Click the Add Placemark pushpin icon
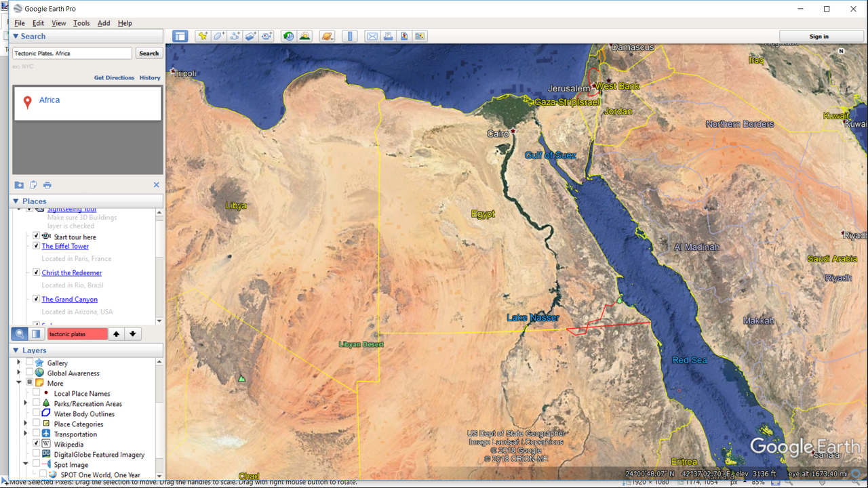This screenshot has width=868, height=488. pos(202,37)
